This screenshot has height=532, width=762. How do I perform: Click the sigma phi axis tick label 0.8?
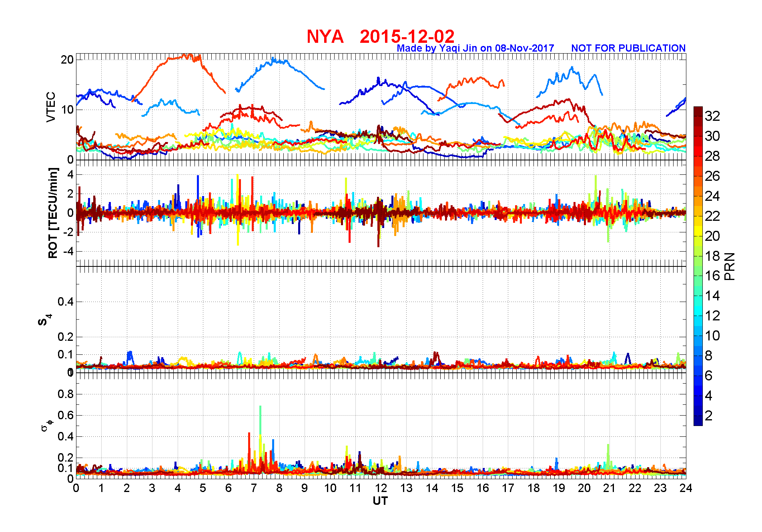click(x=66, y=394)
